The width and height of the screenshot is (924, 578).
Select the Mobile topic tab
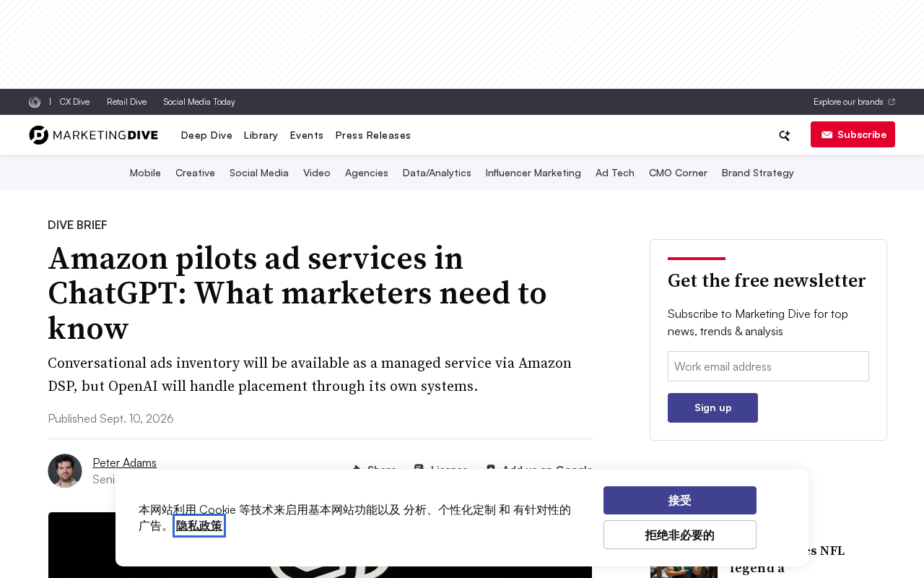(145, 173)
